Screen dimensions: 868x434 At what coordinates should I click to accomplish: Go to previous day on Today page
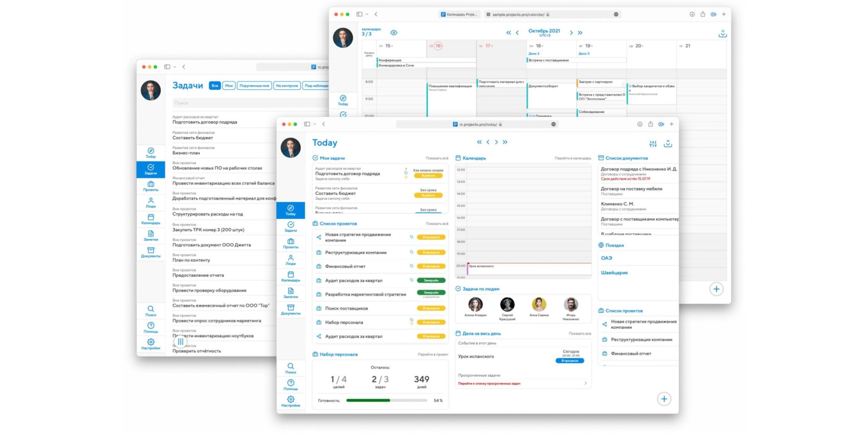[x=488, y=142]
